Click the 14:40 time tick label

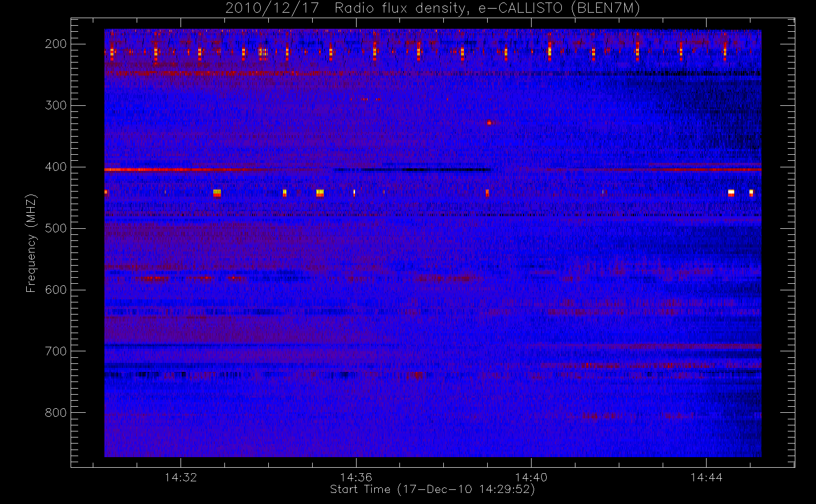pyautogui.click(x=531, y=477)
